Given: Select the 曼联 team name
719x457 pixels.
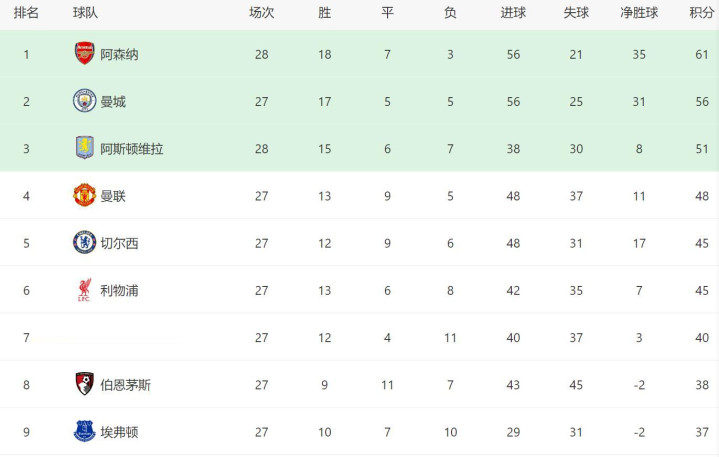Looking at the screenshot, I should click(x=113, y=196).
